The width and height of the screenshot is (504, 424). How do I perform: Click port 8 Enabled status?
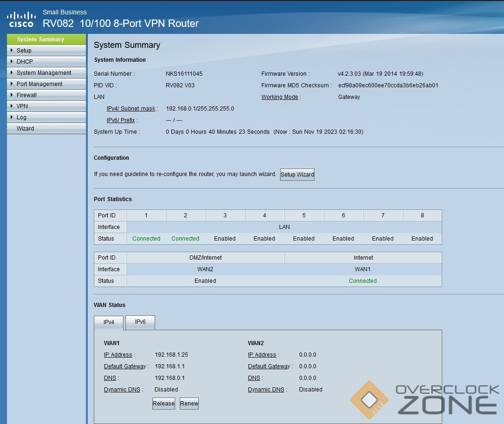pos(422,239)
